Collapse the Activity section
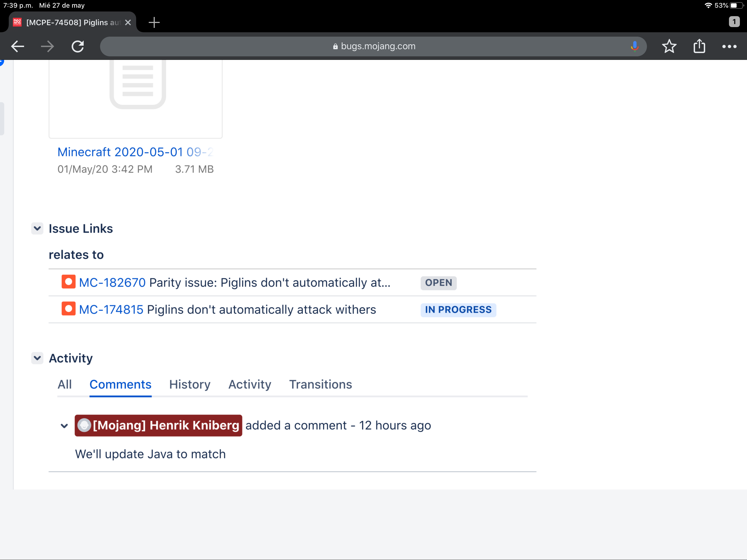 [x=37, y=358]
